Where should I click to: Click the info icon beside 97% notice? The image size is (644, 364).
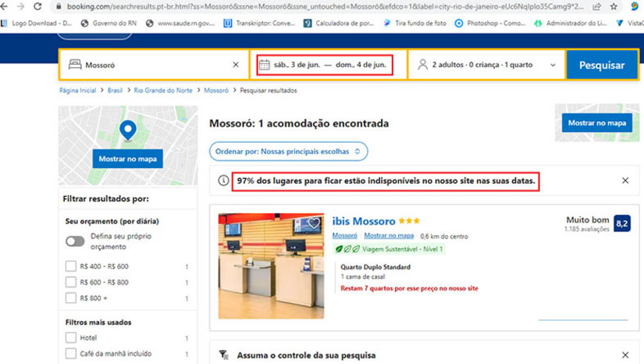click(x=223, y=180)
